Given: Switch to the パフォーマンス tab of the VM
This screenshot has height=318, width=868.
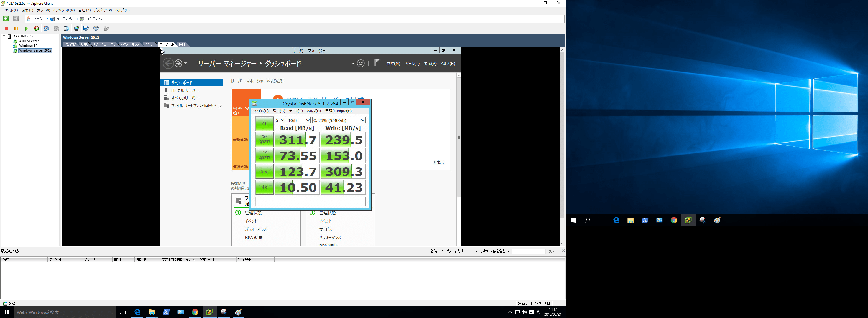Looking at the screenshot, I should (130, 44).
